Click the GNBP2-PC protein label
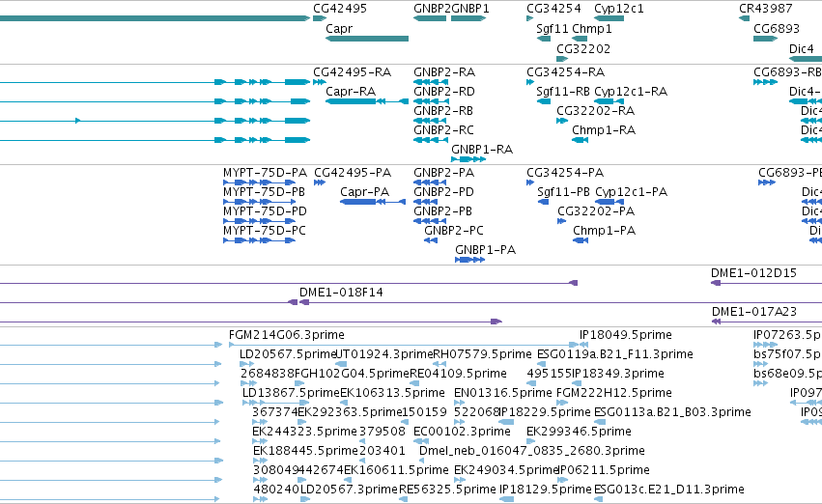Screen dimensions: 822x504 (x=454, y=231)
